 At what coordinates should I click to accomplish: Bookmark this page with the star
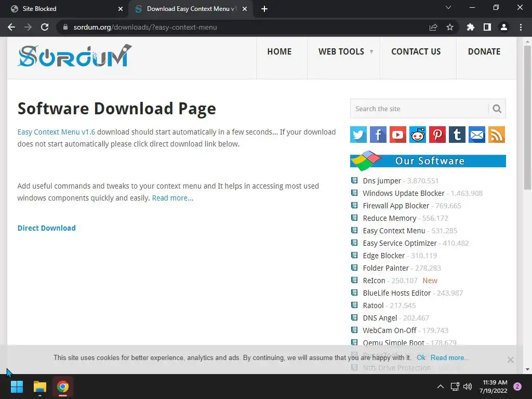tap(450, 27)
